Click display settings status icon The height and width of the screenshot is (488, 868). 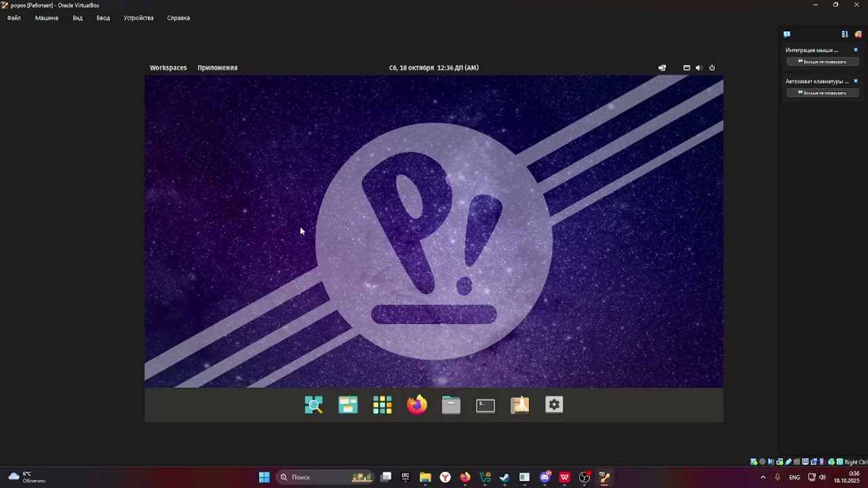pyautogui.click(x=805, y=462)
